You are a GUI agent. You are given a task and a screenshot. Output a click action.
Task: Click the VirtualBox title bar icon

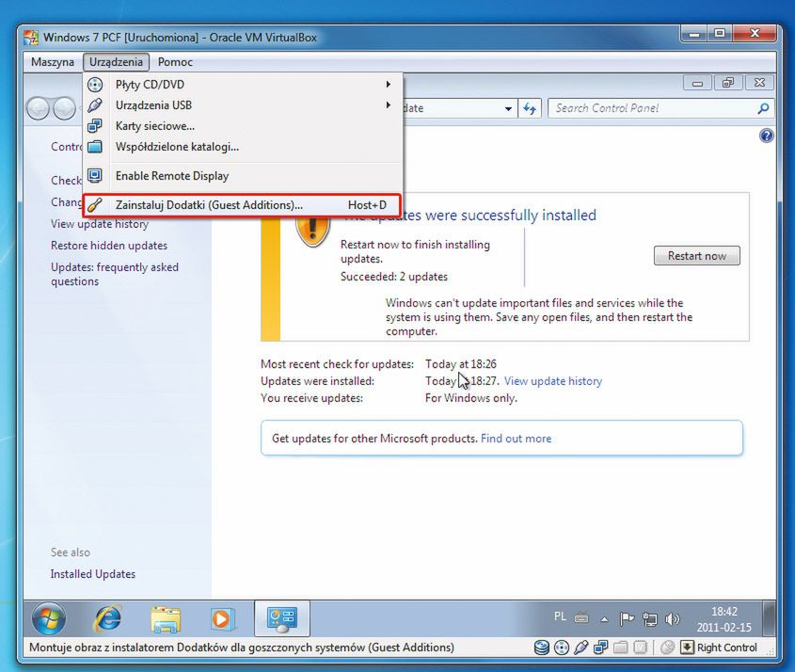[31, 38]
